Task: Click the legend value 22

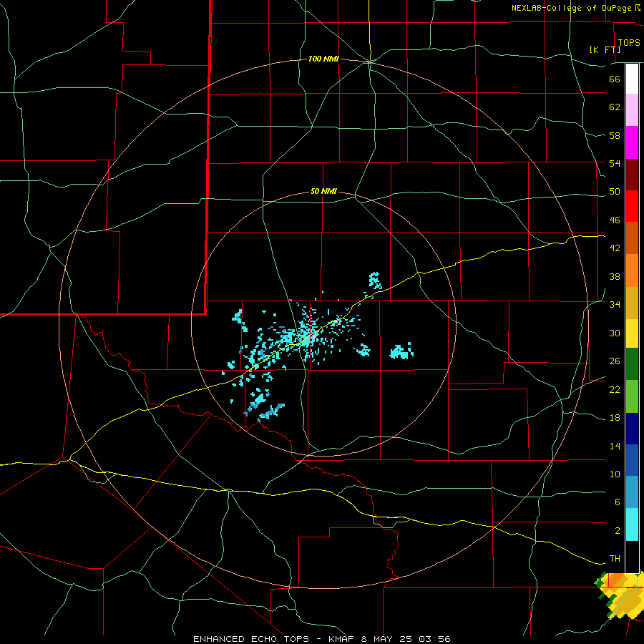Action: [615, 389]
